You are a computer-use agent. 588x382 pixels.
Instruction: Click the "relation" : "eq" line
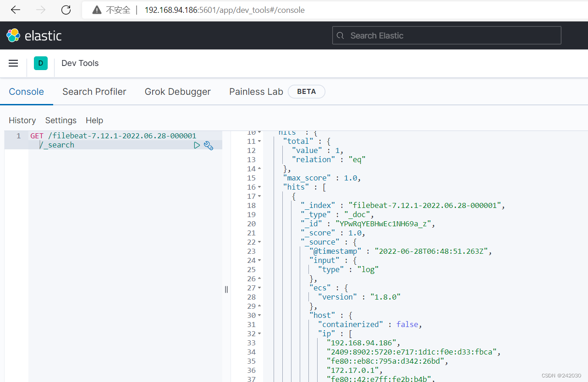coord(329,159)
